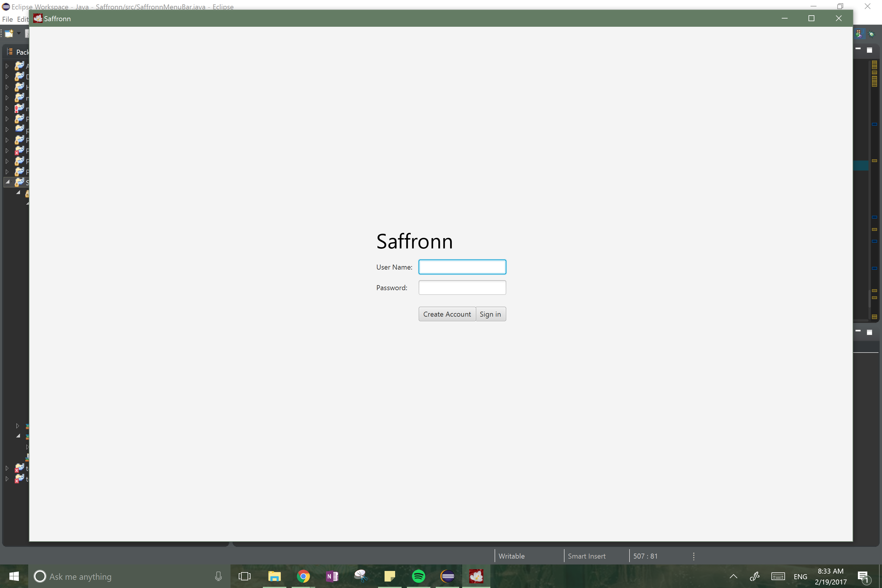Expand the first project in Package Explorer
The height and width of the screenshot is (588, 882).
pos(7,66)
